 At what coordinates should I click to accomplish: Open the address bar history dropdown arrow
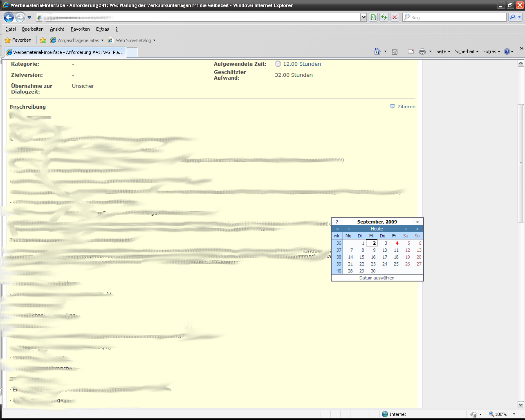[x=363, y=17]
